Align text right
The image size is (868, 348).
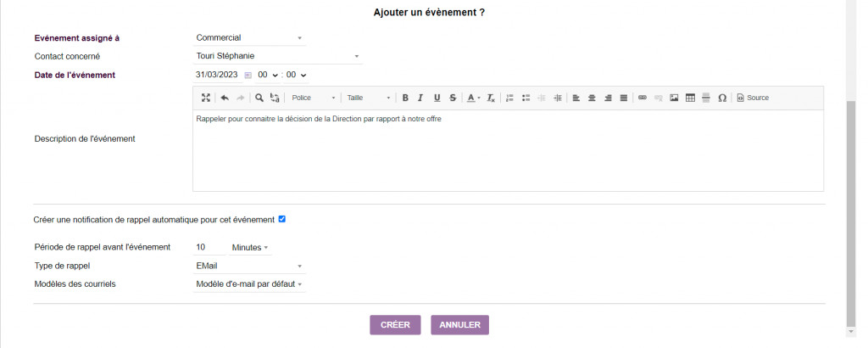[x=608, y=98]
